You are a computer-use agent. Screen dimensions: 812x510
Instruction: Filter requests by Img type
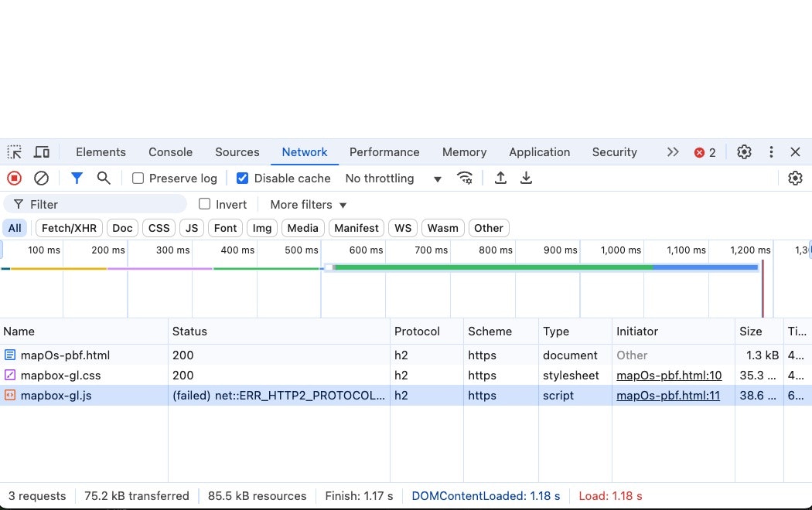(262, 228)
